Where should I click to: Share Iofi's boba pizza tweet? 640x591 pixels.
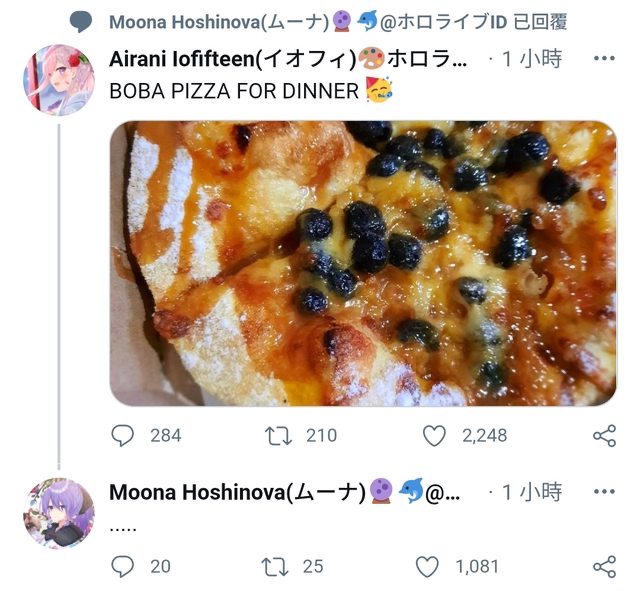[604, 435]
